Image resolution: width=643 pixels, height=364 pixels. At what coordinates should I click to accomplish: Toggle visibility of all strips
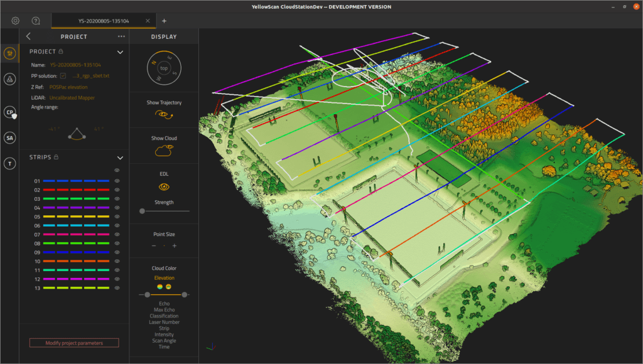(117, 170)
